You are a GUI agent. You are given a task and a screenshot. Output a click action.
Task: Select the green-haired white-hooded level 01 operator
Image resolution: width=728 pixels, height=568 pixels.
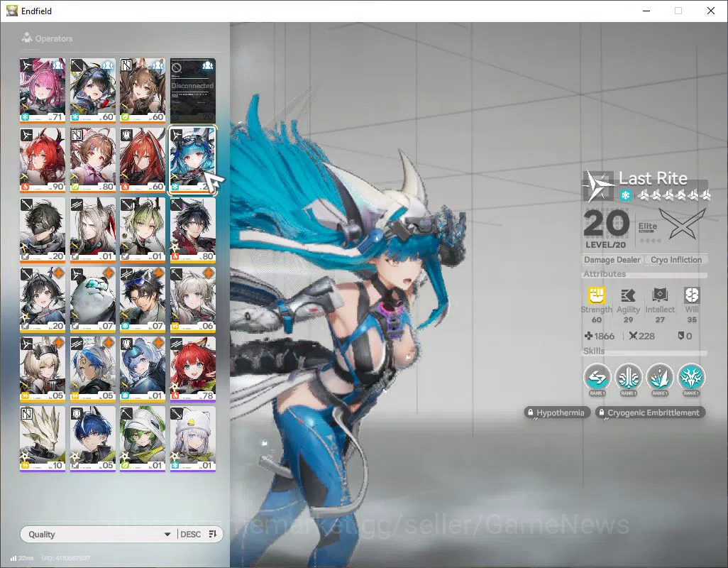(143, 439)
